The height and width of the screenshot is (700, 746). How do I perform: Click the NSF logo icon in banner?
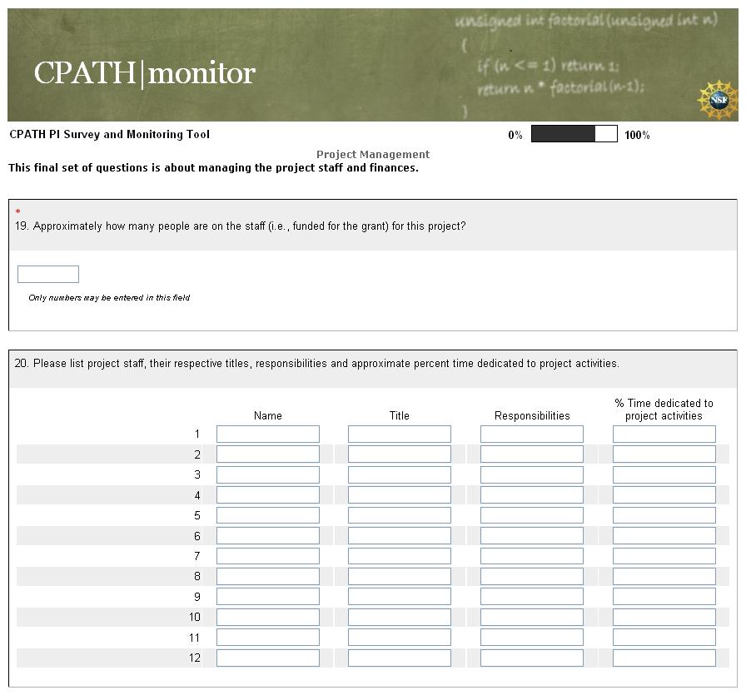(x=718, y=100)
